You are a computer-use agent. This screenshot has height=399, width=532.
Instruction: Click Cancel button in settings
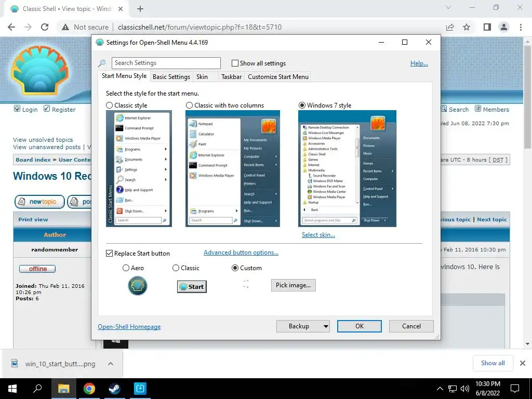point(411,326)
